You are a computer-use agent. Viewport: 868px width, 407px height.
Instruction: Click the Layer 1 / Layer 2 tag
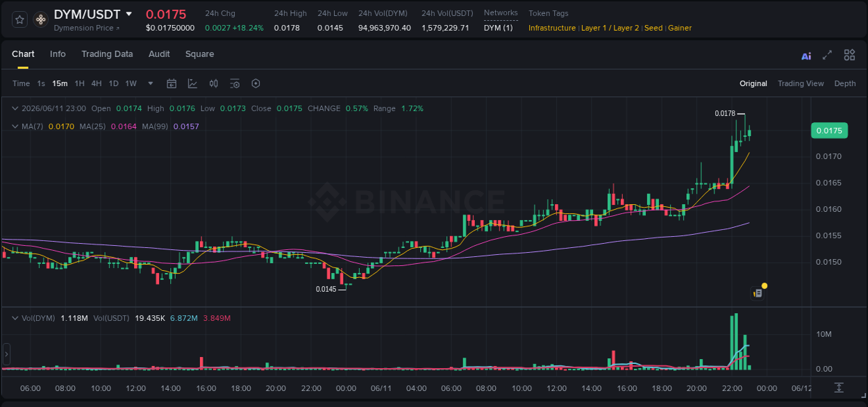pyautogui.click(x=610, y=28)
